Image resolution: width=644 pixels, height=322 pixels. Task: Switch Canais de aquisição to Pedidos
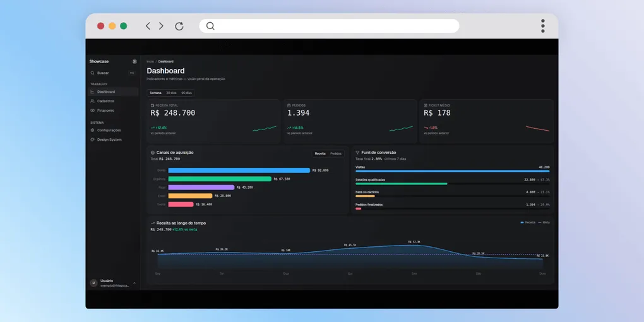coord(336,153)
